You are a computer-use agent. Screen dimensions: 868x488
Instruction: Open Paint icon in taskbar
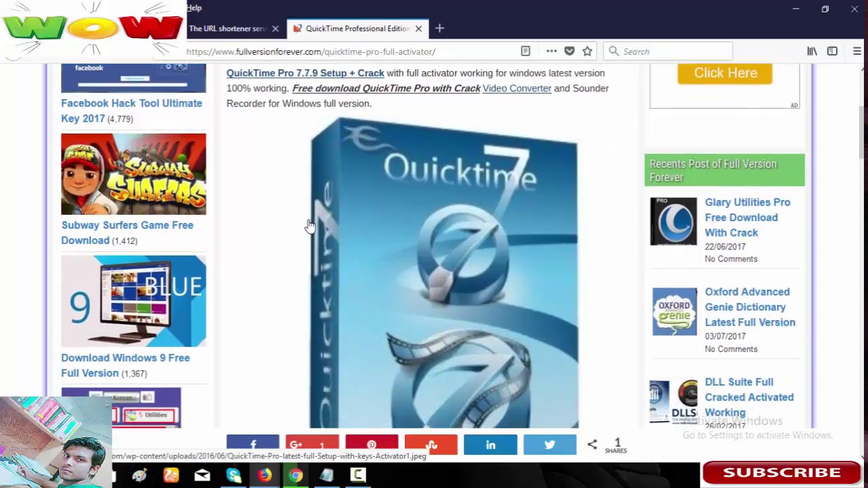pos(140,476)
